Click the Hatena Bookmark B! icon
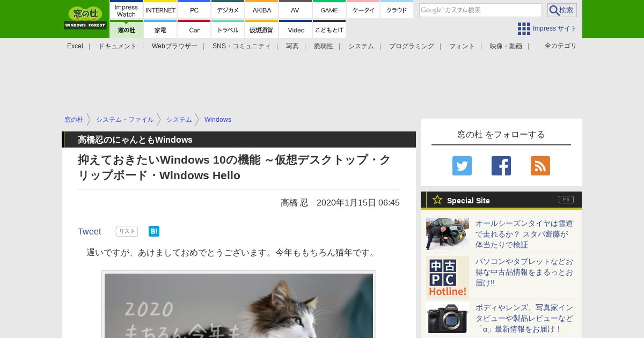The height and width of the screenshot is (338, 644). (154, 231)
